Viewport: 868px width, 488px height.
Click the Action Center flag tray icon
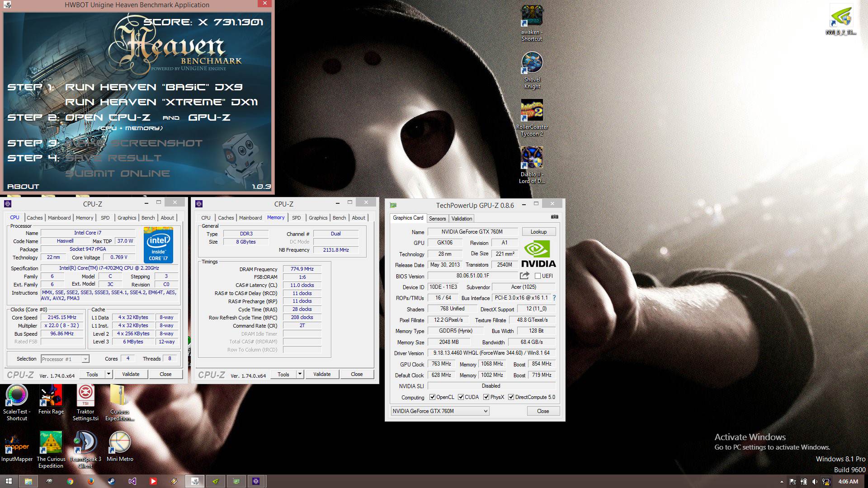[793, 482]
